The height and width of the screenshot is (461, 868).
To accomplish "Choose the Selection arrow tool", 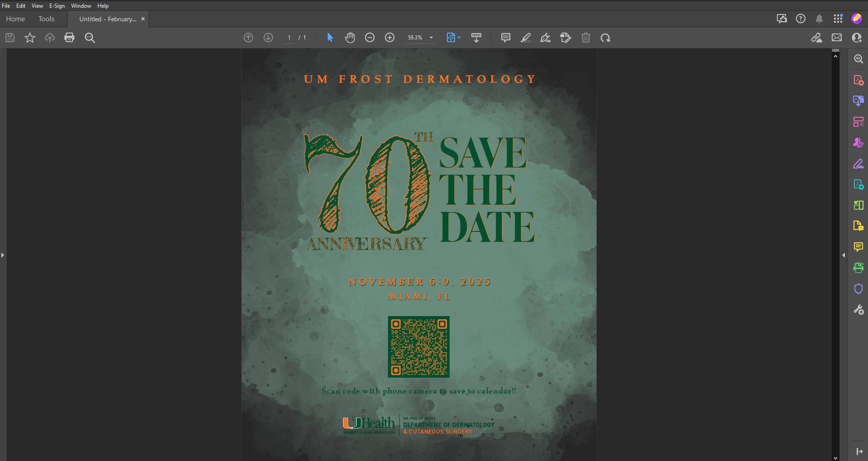I will pyautogui.click(x=330, y=38).
